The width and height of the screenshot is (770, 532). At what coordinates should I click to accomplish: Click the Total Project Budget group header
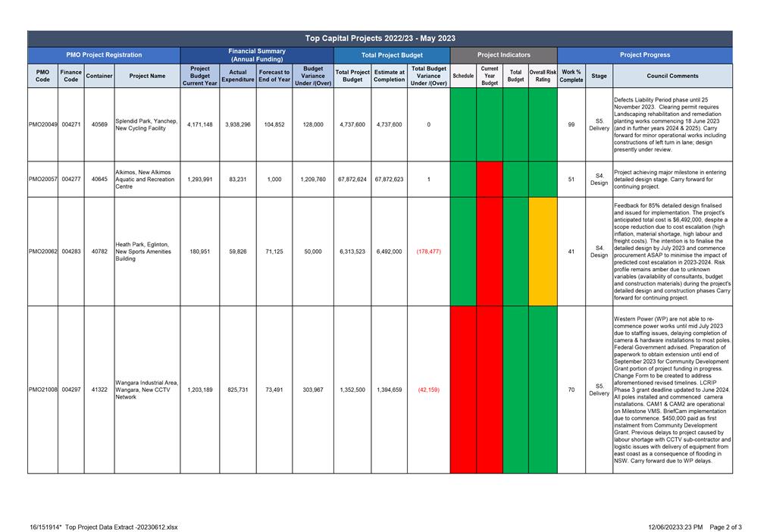coord(392,55)
